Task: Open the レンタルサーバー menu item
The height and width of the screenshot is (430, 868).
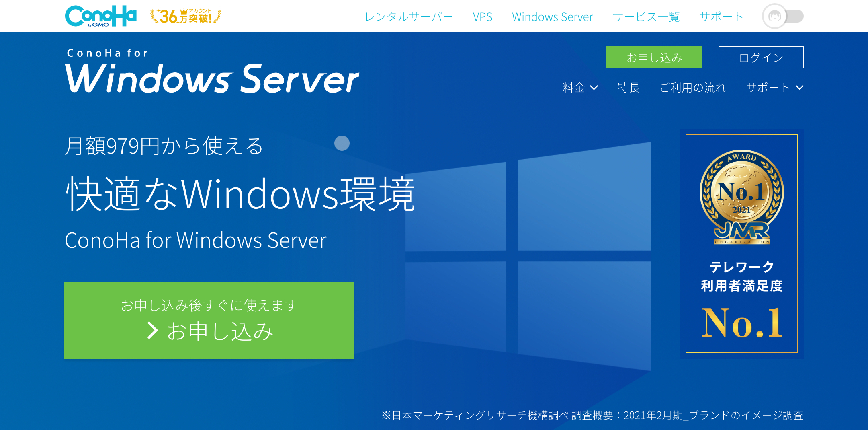Action: (409, 17)
